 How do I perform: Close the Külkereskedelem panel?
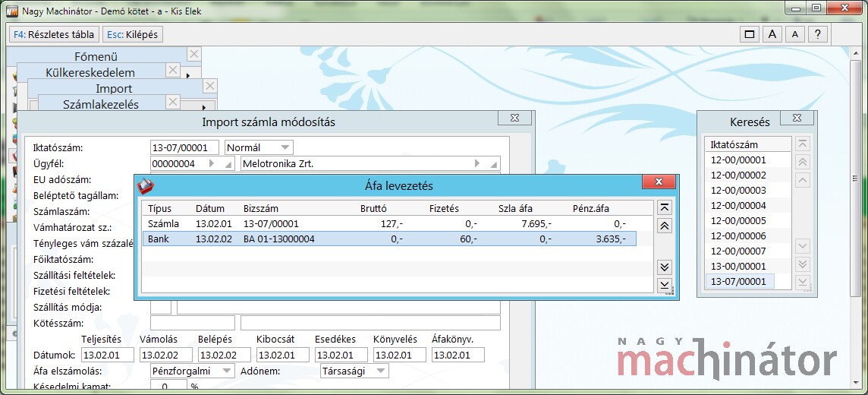pyautogui.click(x=173, y=71)
